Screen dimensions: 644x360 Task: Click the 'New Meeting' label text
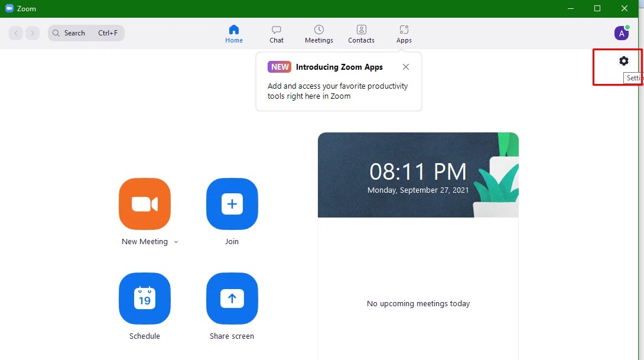pyautogui.click(x=145, y=242)
